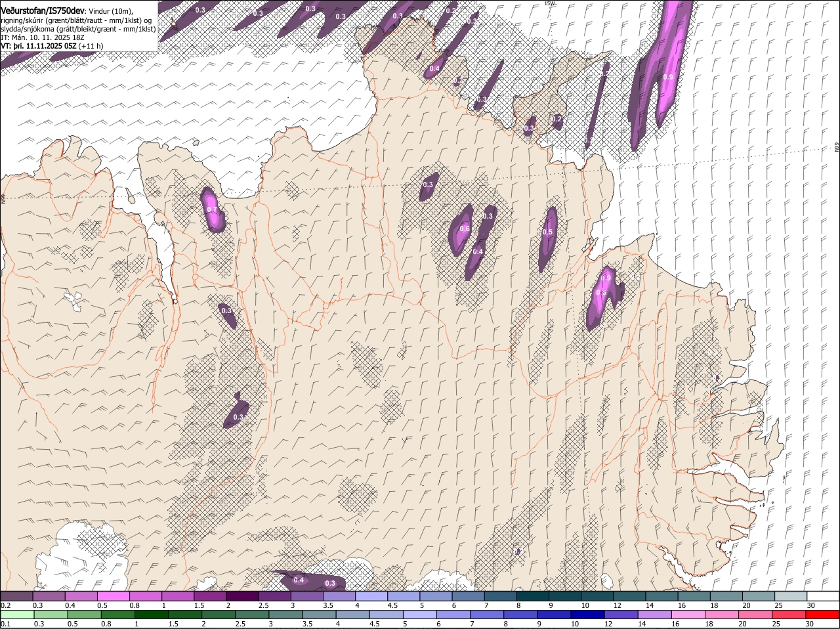Viewport: 840px width, 629px height.
Task: Click the 0.1 tick label under the lower legend
Action: (5, 624)
